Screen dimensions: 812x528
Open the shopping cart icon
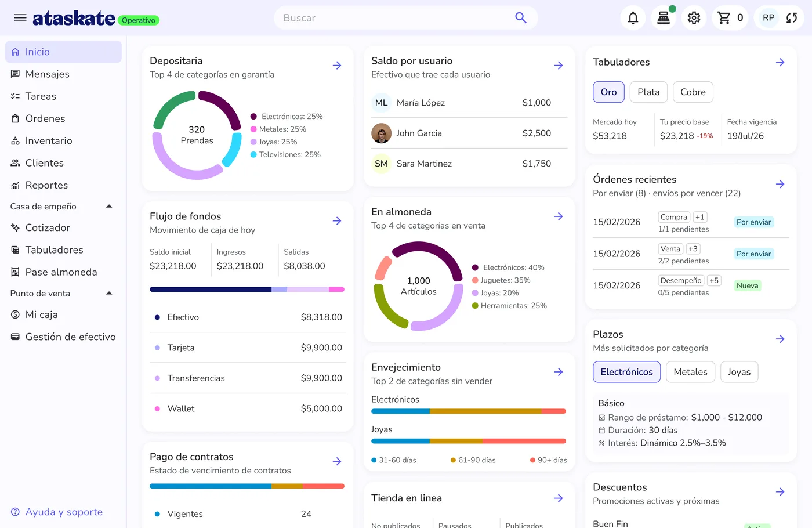click(x=724, y=18)
